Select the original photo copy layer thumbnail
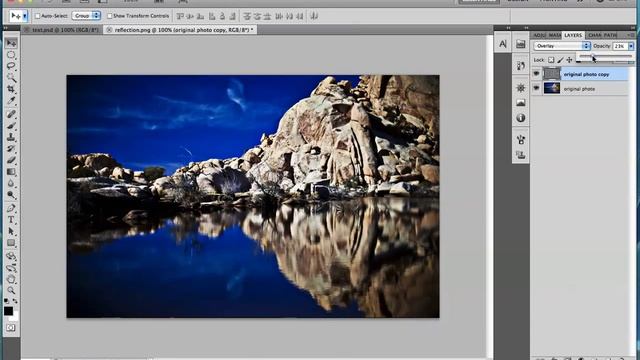640x360 pixels. point(551,74)
